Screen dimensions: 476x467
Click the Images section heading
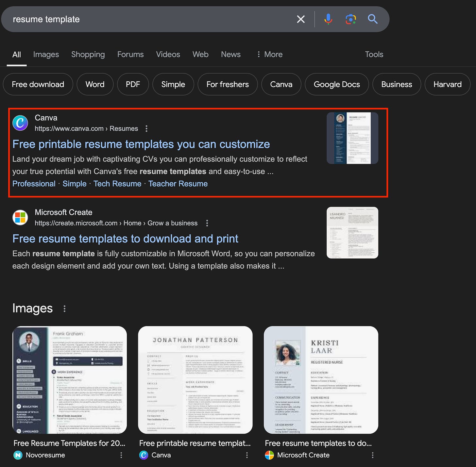[x=32, y=309]
